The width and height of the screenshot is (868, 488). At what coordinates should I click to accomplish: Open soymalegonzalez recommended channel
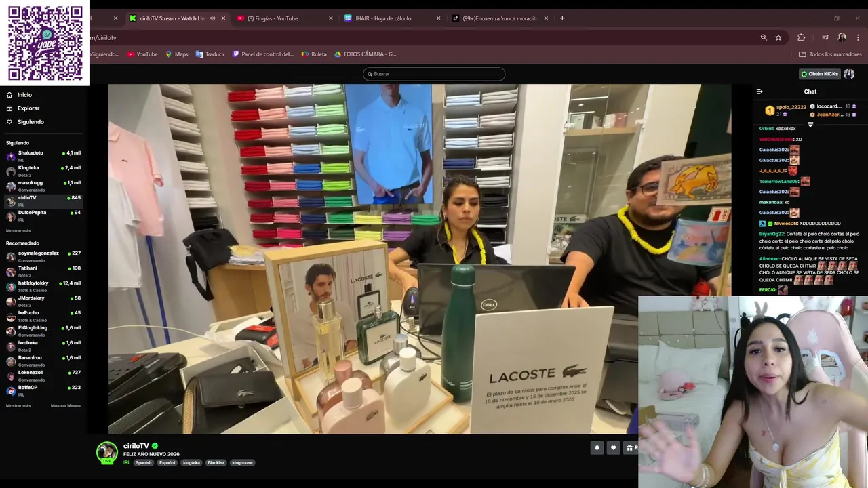pos(44,256)
